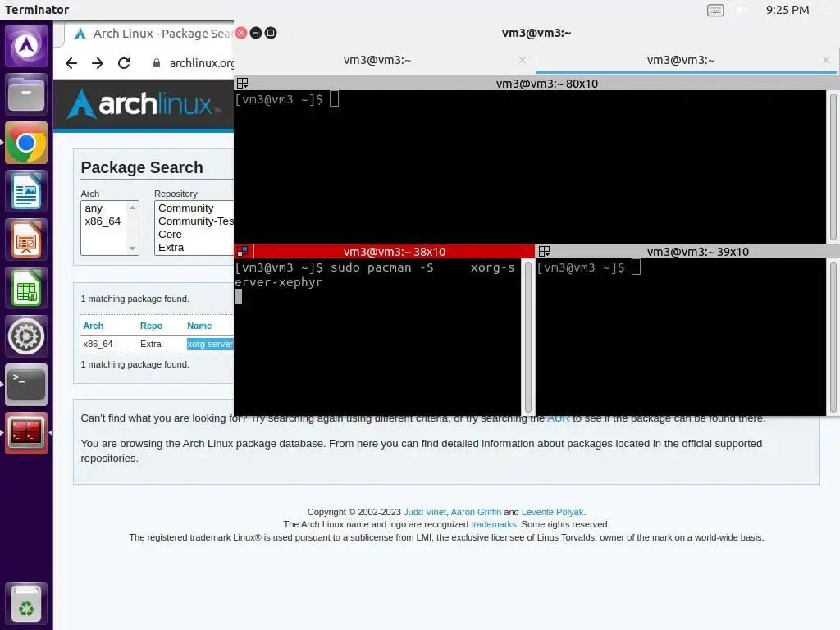Select 'x86_64' in the Arch list
Viewport: 840px width, 630px height.
[x=103, y=221]
